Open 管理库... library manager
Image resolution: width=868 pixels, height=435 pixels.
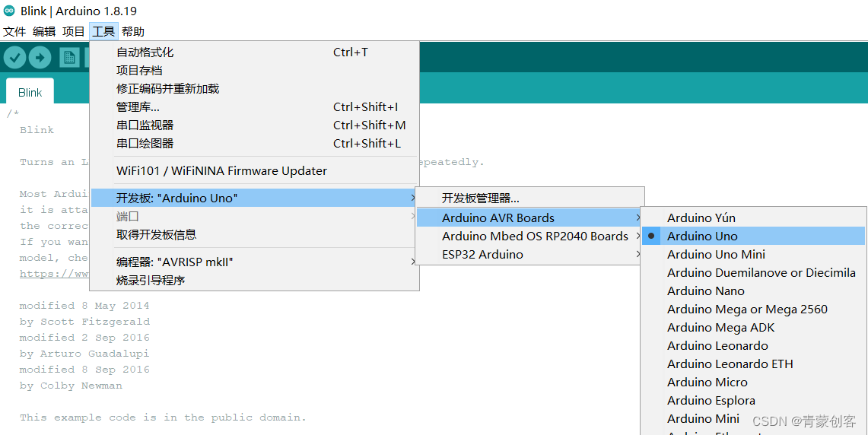click(254, 106)
